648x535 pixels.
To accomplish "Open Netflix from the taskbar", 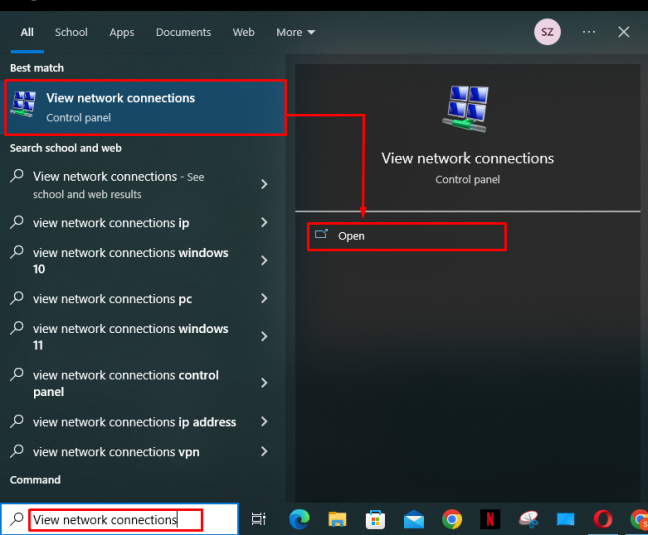I will (490, 519).
